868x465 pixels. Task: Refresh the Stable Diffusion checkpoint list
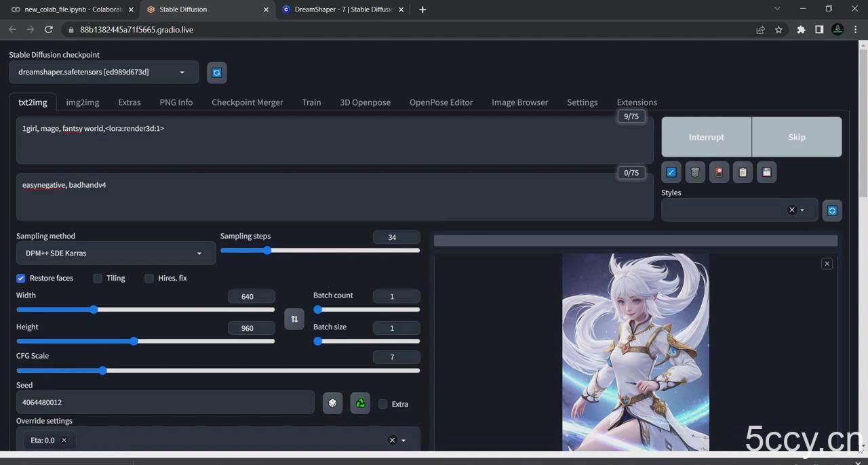[216, 73]
